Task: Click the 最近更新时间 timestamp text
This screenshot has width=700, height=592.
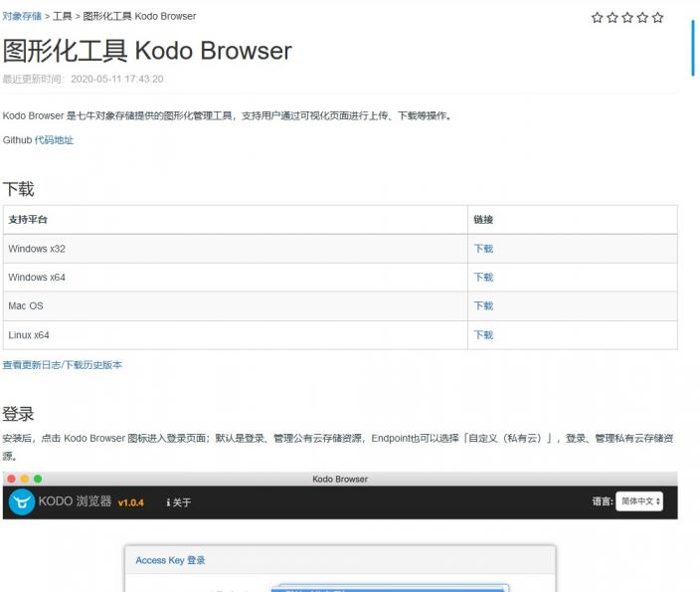Action: [x=84, y=79]
